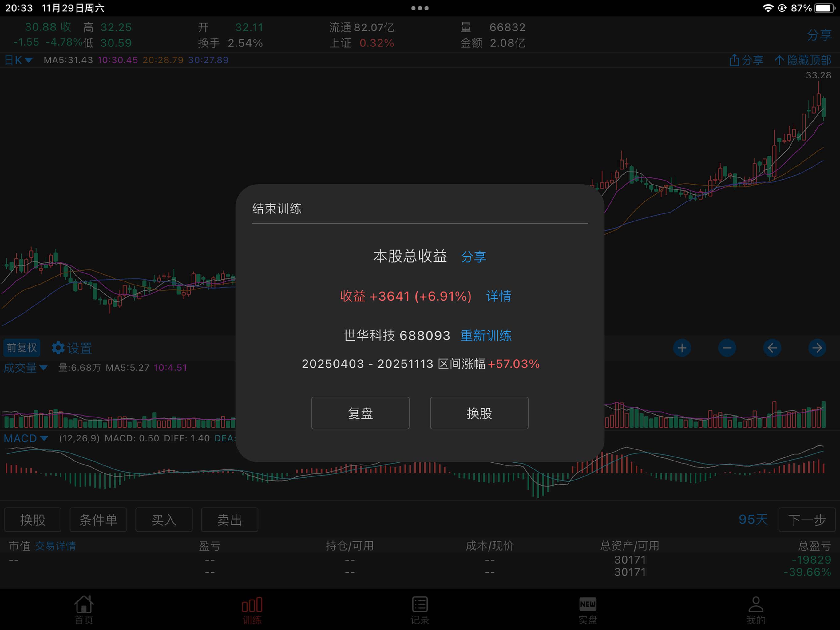Tap the MA5:31.43 indicator value
The width and height of the screenshot is (840, 630).
click(x=68, y=60)
